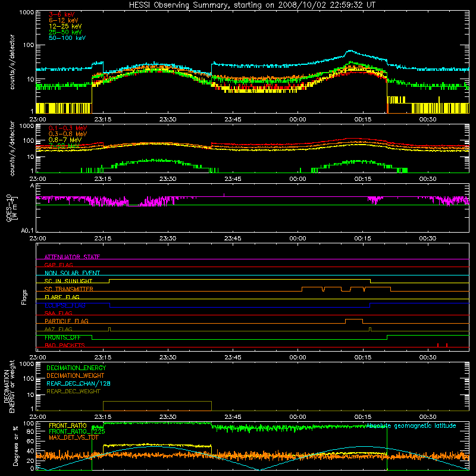The height and width of the screenshot is (476, 476).
Task: Pick the GAP_FLAG label
Action: click(58, 265)
